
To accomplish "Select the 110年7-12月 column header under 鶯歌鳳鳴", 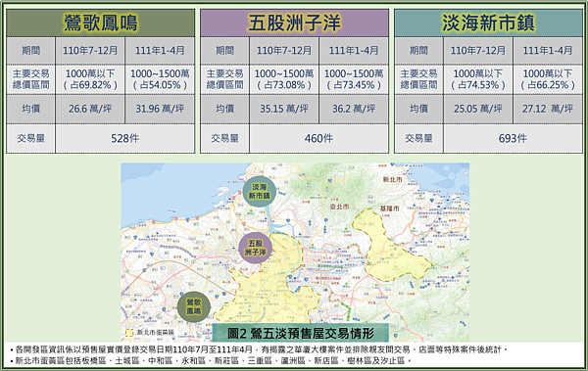I will tap(90, 50).
